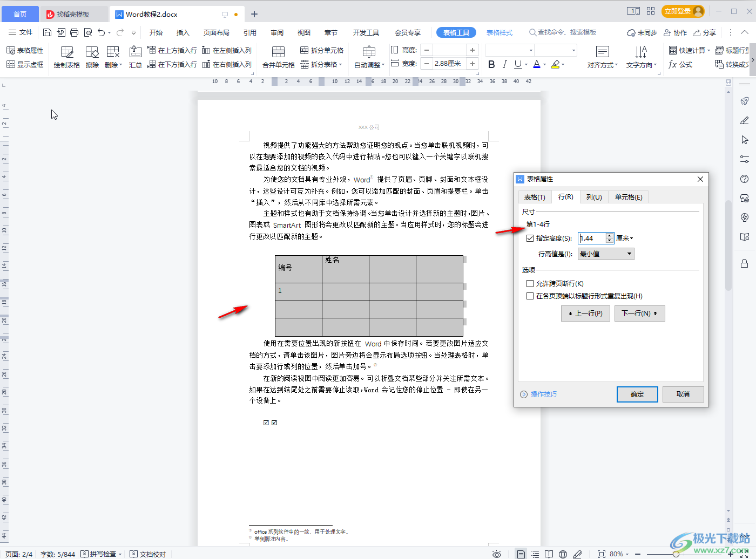Go to 上一行(P) previous row

pyautogui.click(x=585, y=313)
